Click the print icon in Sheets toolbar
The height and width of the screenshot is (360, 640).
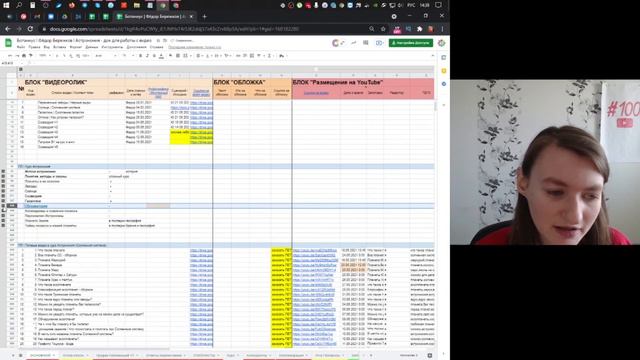pyautogui.click(x=24, y=56)
